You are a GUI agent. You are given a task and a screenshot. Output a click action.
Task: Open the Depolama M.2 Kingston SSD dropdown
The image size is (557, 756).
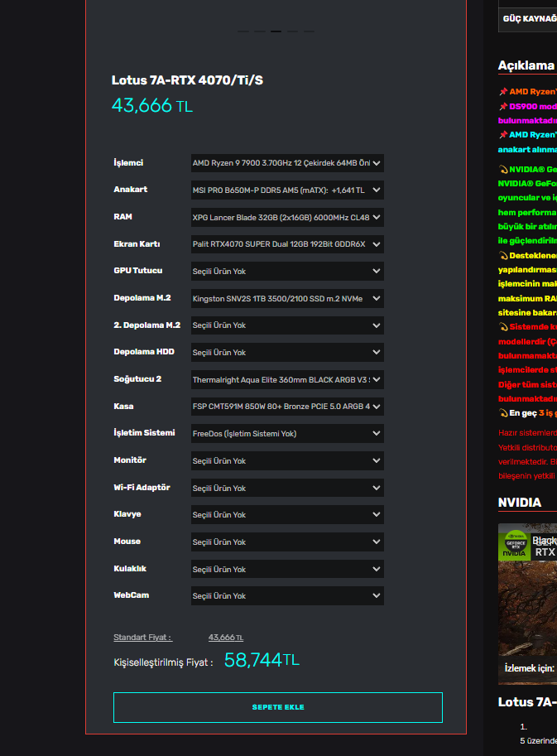[287, 298]
